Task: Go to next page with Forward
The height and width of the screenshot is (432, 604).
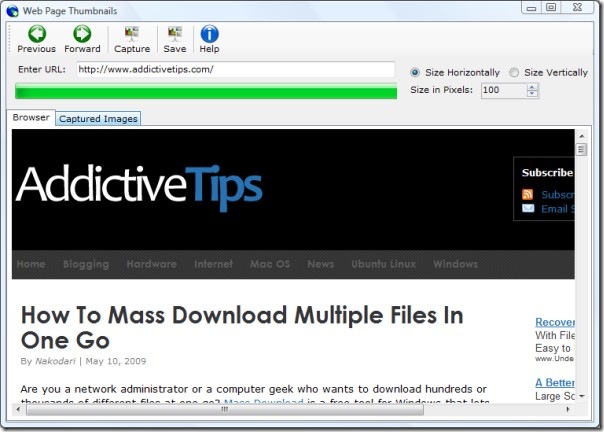Action: pyautogui.click(x=82, y=39)
